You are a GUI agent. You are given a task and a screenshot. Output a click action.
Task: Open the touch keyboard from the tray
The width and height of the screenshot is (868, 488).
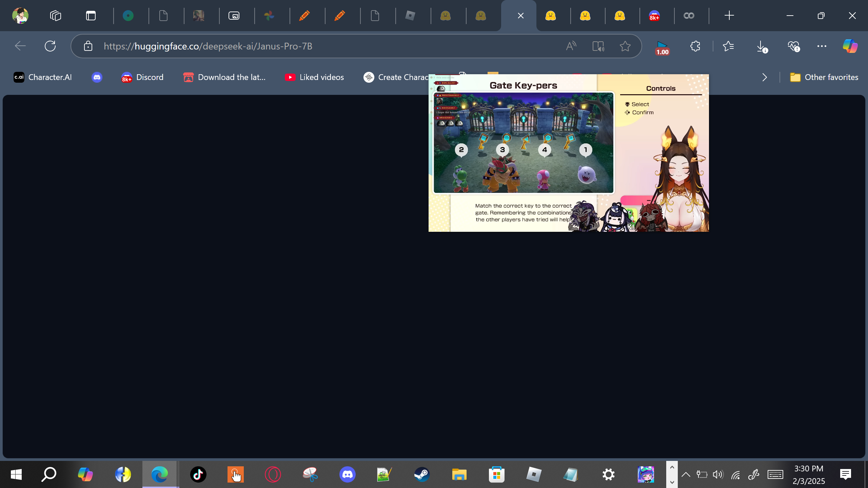tap(775, 474)
